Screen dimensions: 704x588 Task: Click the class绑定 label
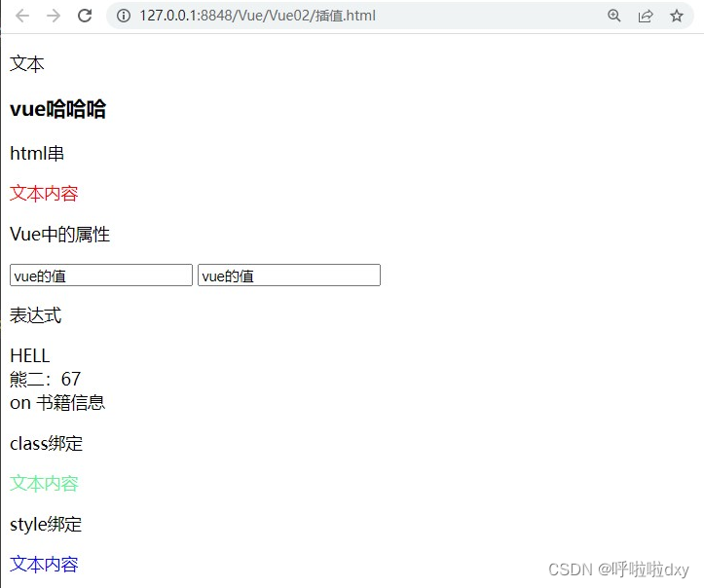pos(46,444)
